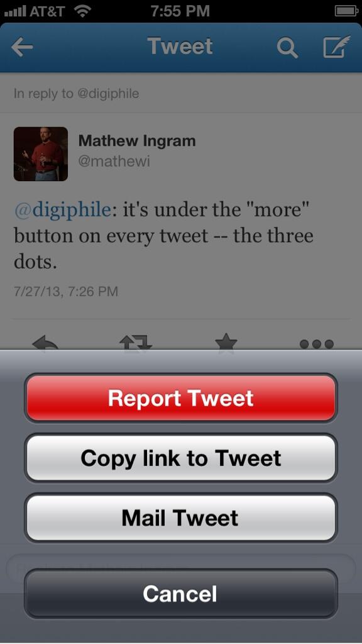Choose Report Tweet from action sheet
The width and height of the screenshot is (362, 644).
coord(180,398)
